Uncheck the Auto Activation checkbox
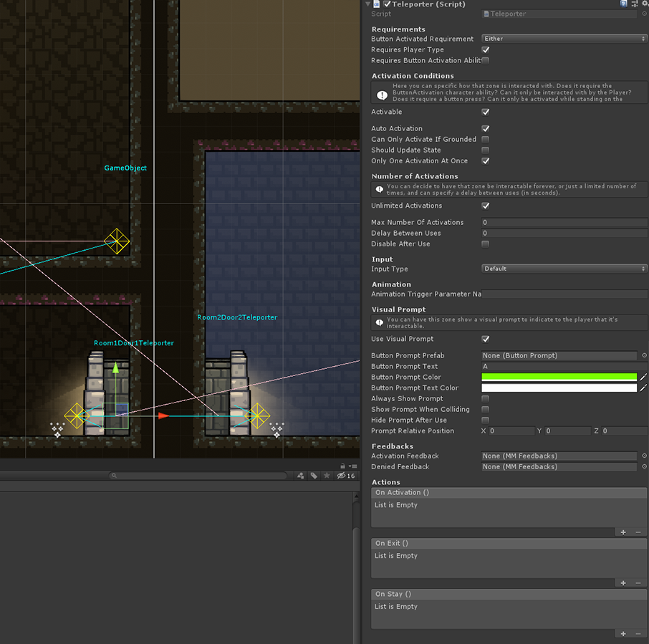The image size is (649, 644). click(486, 129)
